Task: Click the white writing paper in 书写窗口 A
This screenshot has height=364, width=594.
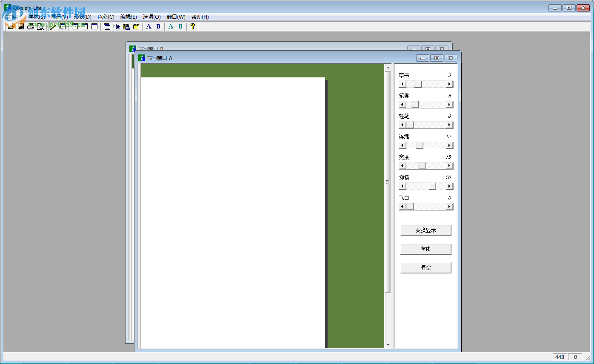Action: coord(233,213)
